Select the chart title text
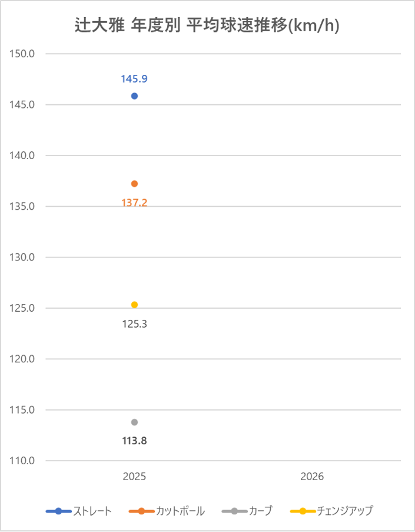 (207, 26)
